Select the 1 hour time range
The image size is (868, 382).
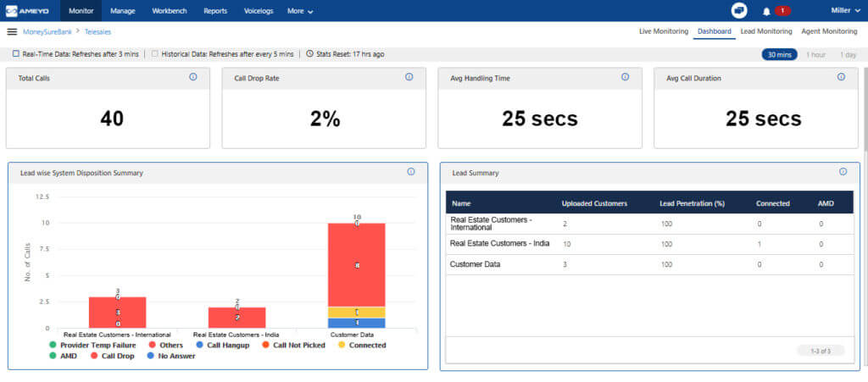pos(816,55)
